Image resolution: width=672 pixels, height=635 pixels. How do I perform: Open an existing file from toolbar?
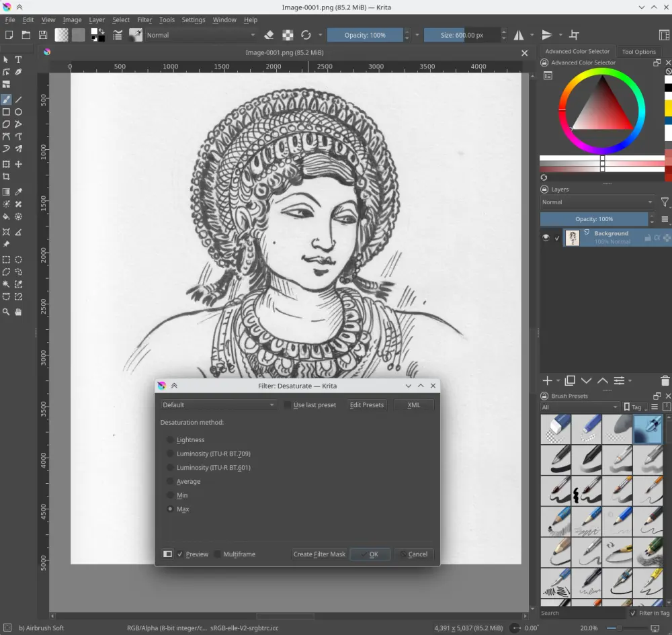point(26,35)
